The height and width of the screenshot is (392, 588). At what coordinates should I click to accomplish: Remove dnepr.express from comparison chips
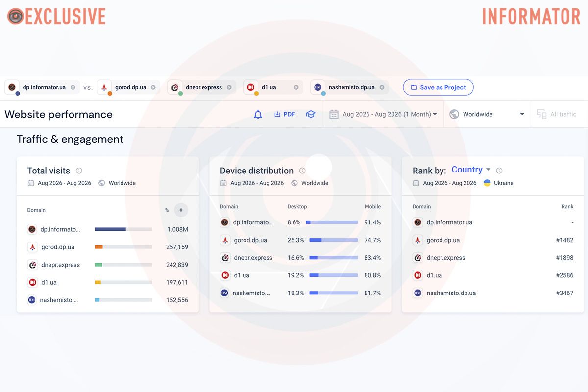click(229, 87)
